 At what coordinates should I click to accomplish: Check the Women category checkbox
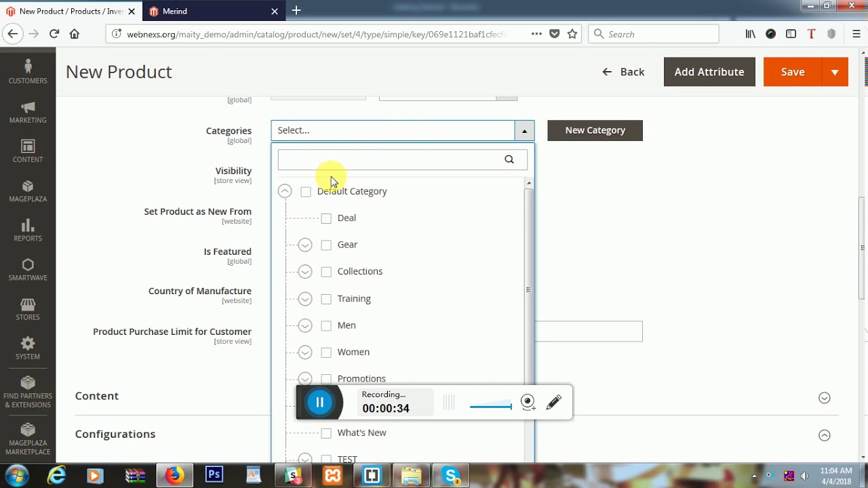[326, 352]
